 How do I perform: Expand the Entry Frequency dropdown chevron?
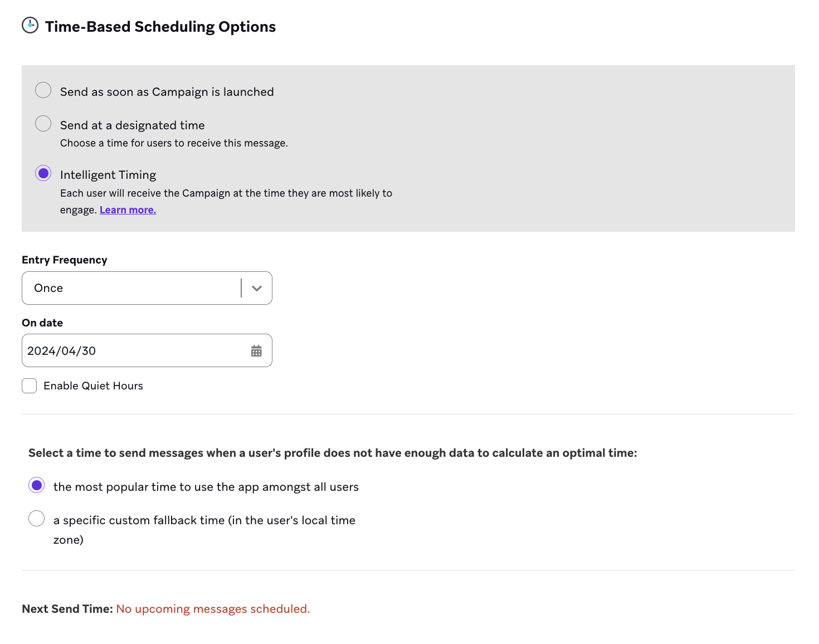256,288
